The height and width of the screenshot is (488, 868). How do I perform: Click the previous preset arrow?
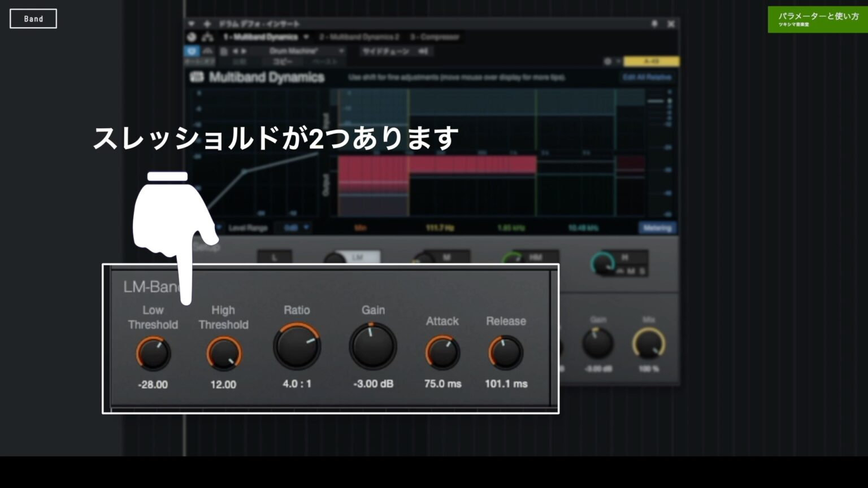pyautogui.click(x=235, y=51)
